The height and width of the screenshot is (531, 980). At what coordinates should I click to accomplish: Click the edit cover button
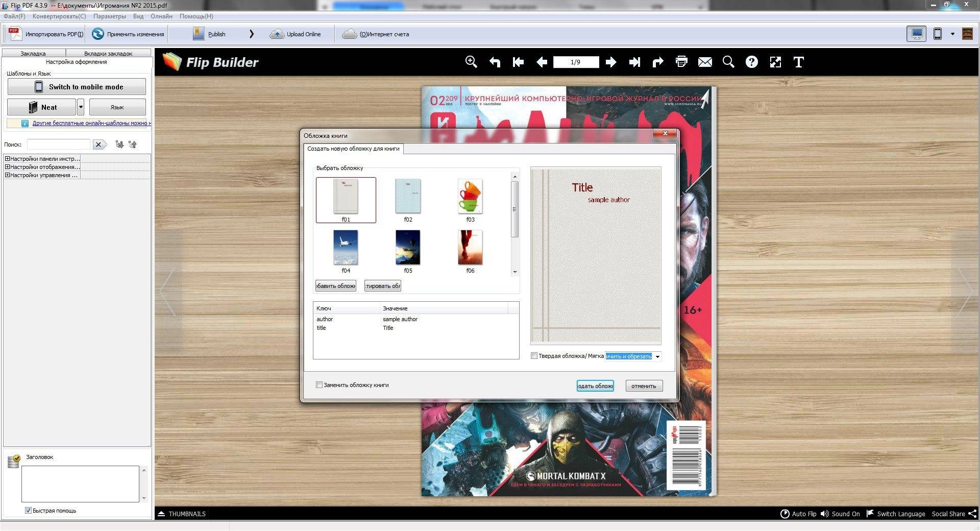(383, 286)
